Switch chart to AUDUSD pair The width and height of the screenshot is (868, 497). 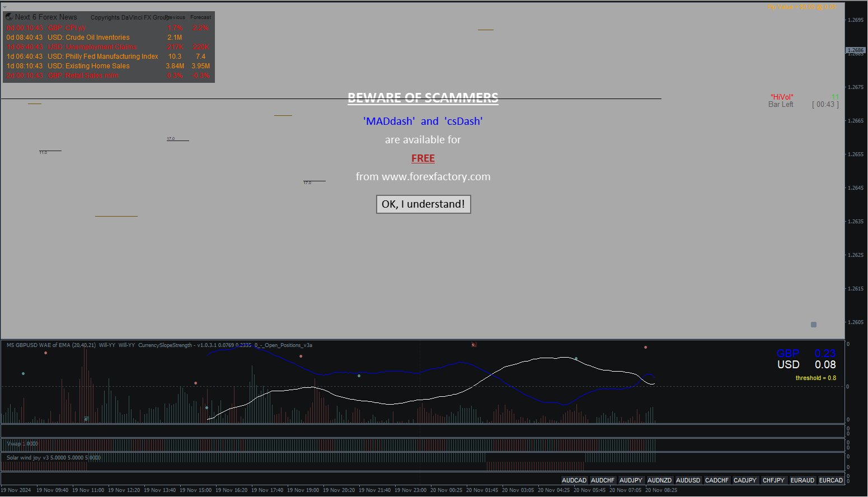click(688, 480)
